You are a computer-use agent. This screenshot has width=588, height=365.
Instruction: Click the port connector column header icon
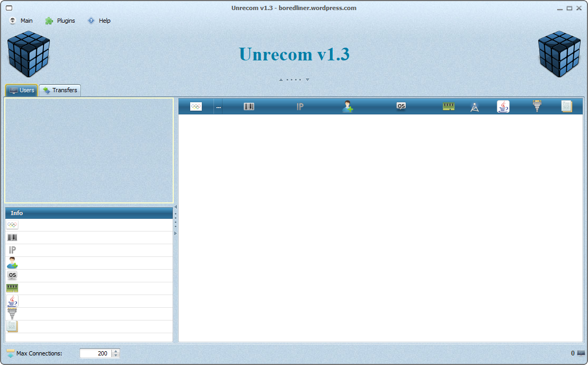point(537,106)
